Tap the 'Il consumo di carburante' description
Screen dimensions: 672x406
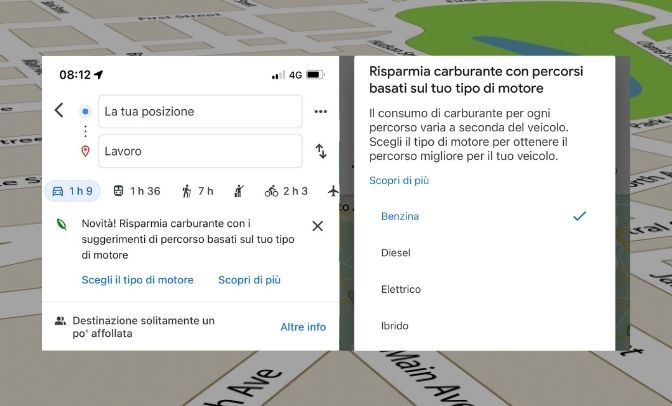469,135
